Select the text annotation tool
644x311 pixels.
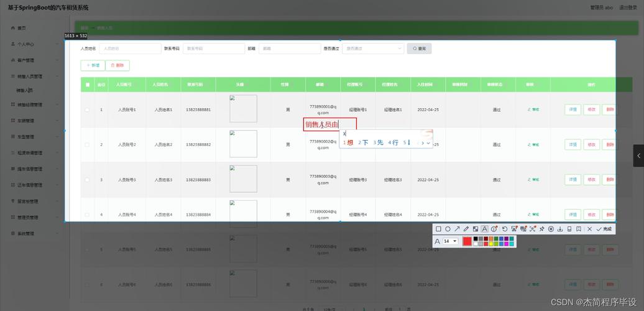485,229
